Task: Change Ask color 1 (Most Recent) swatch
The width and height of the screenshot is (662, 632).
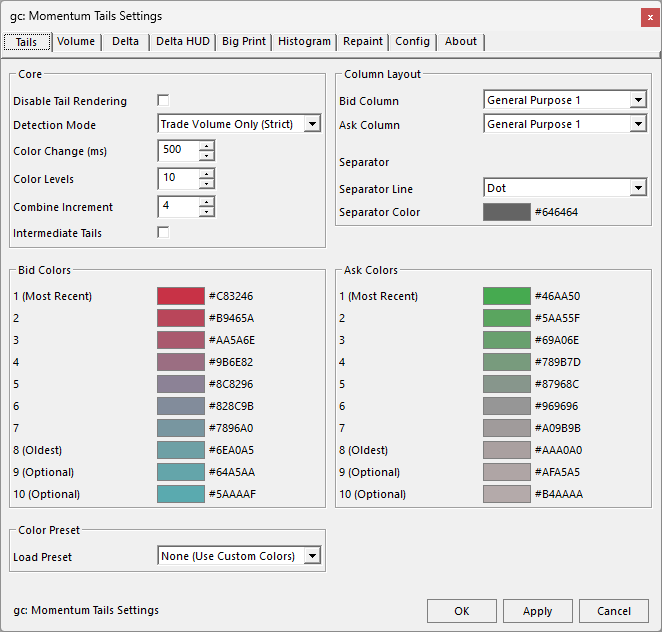Action: (506, 296)
